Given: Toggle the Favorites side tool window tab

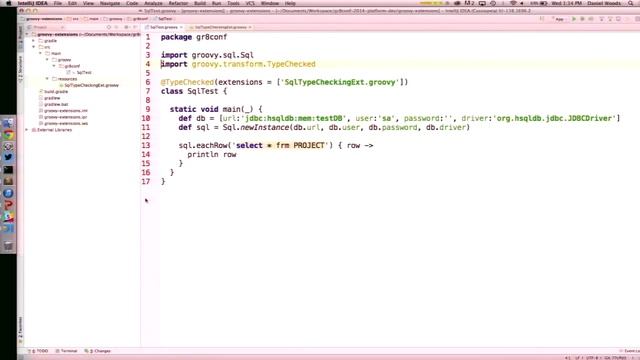Looking at the screenshot, I should pos(20,329).
